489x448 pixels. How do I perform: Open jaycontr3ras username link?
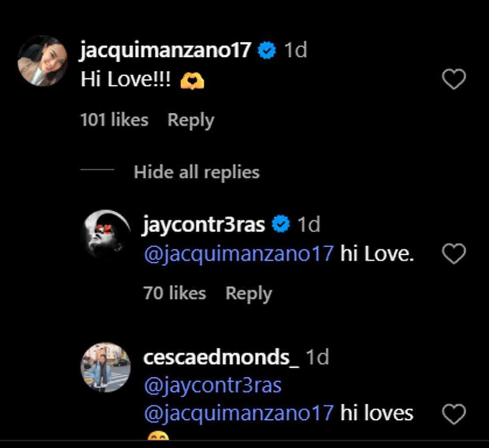204,225
